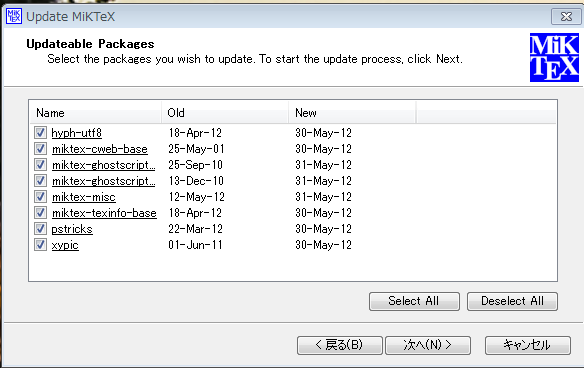Uncheck the miktex-misc package checkbox
The image size is (584, 368).
click(x=40, y=197)
